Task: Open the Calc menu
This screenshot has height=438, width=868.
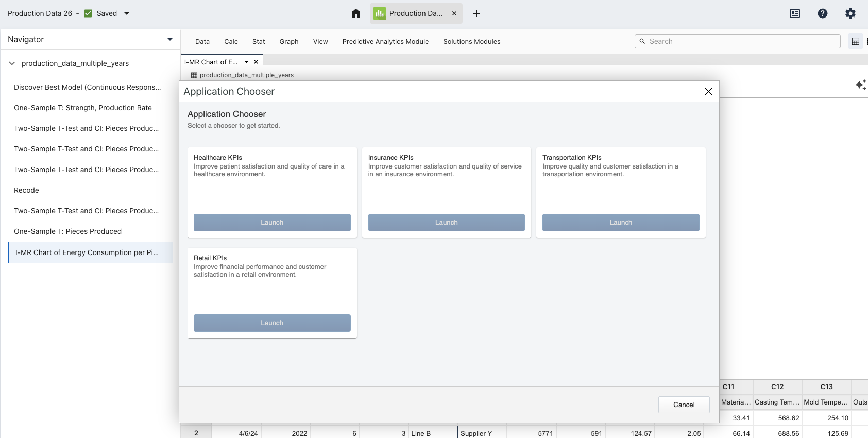Action: 231,41
